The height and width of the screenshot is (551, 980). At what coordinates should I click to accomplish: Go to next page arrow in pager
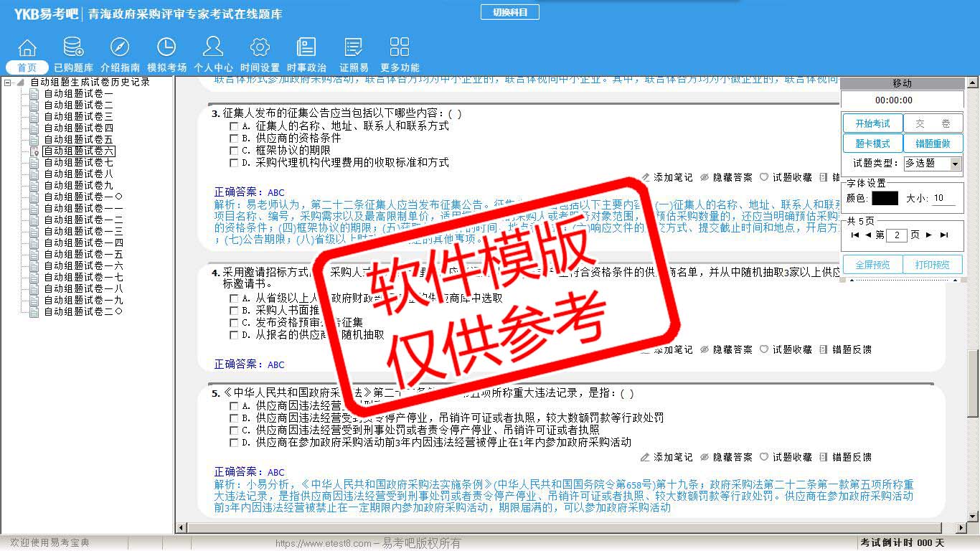coord(929,235)
